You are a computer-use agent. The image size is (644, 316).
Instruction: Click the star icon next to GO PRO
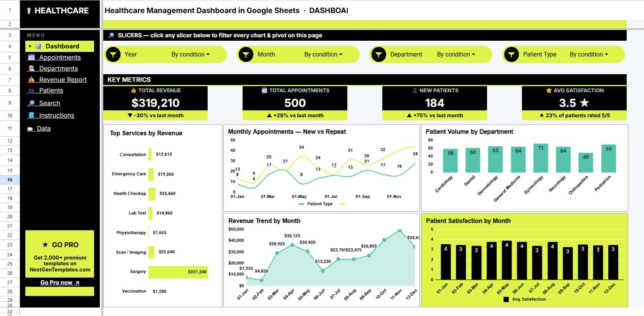pos(45,245)
